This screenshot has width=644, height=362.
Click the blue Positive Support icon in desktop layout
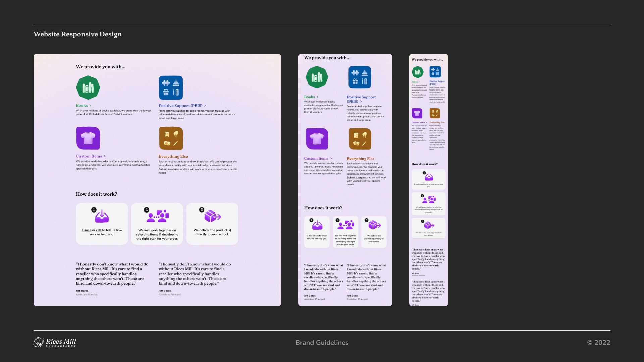(x=171, y=88)
